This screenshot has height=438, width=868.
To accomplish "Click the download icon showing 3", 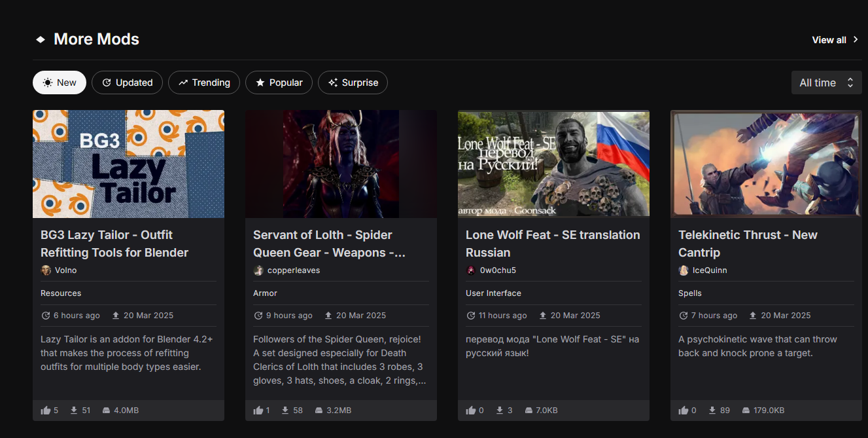I will [500, 411].
